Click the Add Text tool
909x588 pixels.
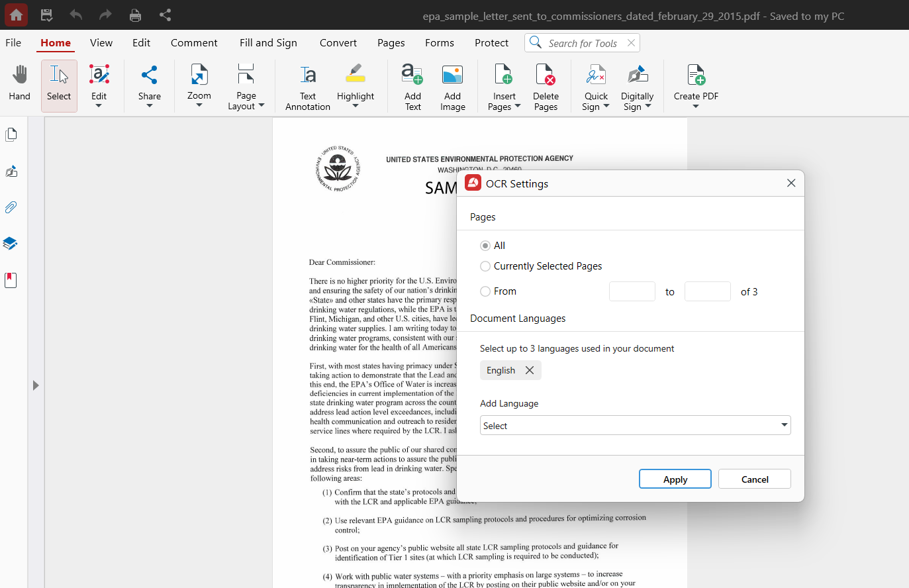click(x=412, y=87)
